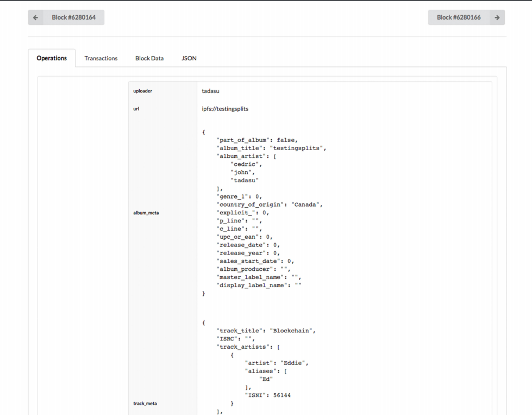Click the "track_artists": [ line
The width and height of the screenshot is (532, 415).
point(248,347)
